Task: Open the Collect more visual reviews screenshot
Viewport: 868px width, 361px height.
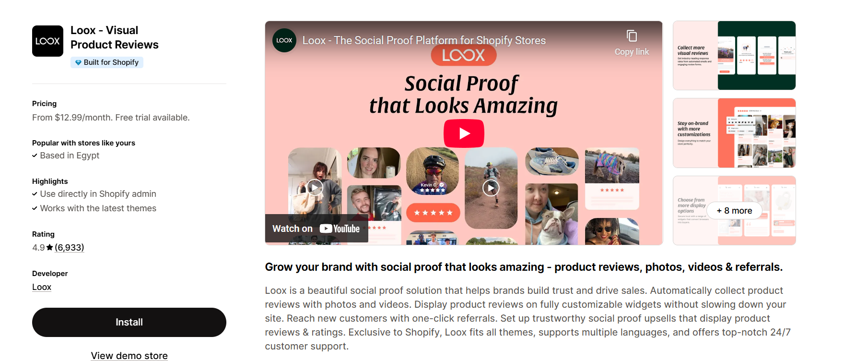Action: pyautogui.click(x=734, y=56)
